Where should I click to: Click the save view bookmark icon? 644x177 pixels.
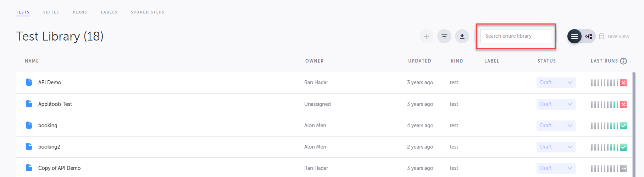601,36
